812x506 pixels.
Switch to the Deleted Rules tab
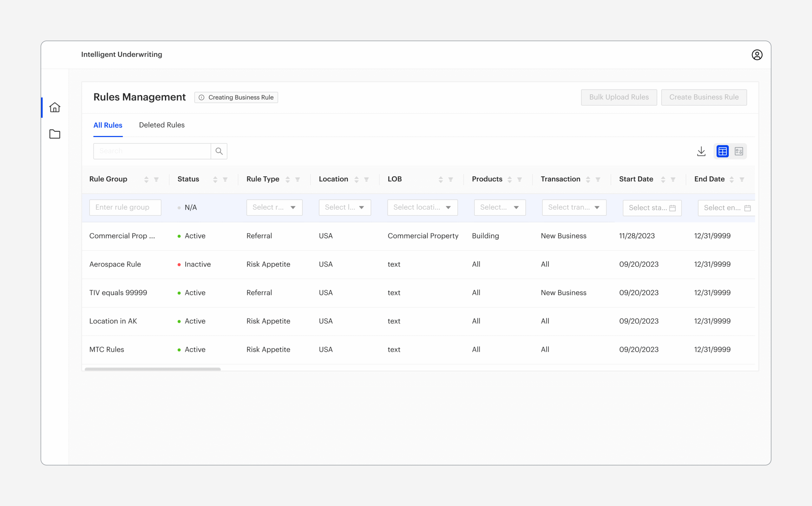[161, 125]
